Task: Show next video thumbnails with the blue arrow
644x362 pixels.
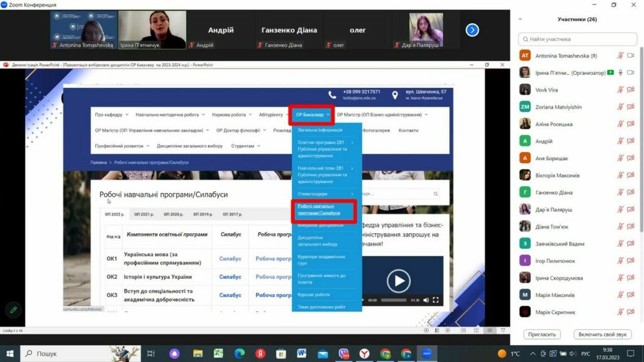Action: pyautogui.click(x=472, y=30)
